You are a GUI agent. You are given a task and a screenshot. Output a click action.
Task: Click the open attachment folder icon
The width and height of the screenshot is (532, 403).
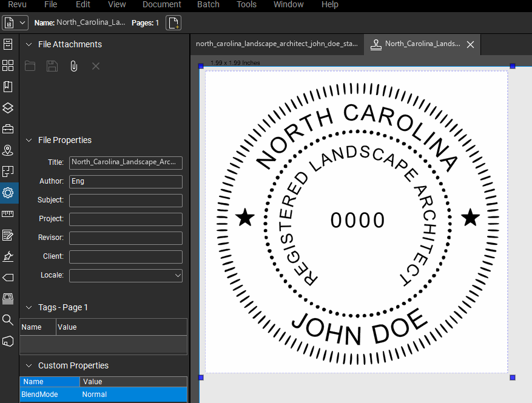pyautogui.click(x=30, y=66)
